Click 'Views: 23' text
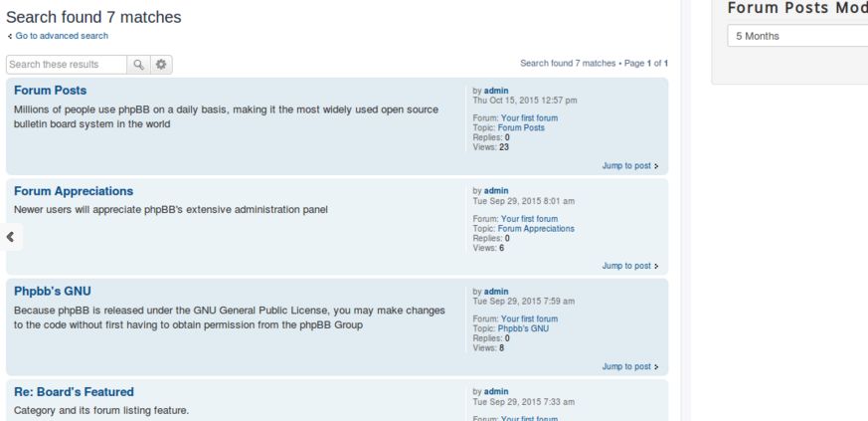Viewport: 868px width, 421px height. (490, 147)
